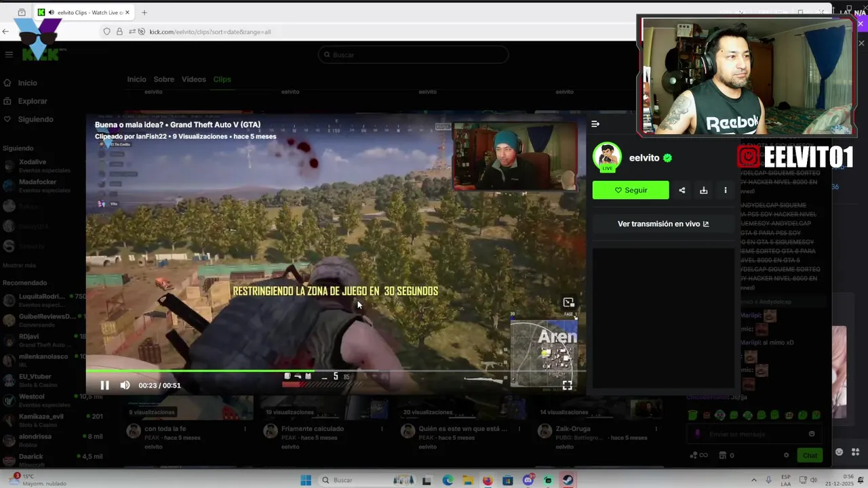
Task: Expand followed list with Mostrar más
Action: point(19,266)
